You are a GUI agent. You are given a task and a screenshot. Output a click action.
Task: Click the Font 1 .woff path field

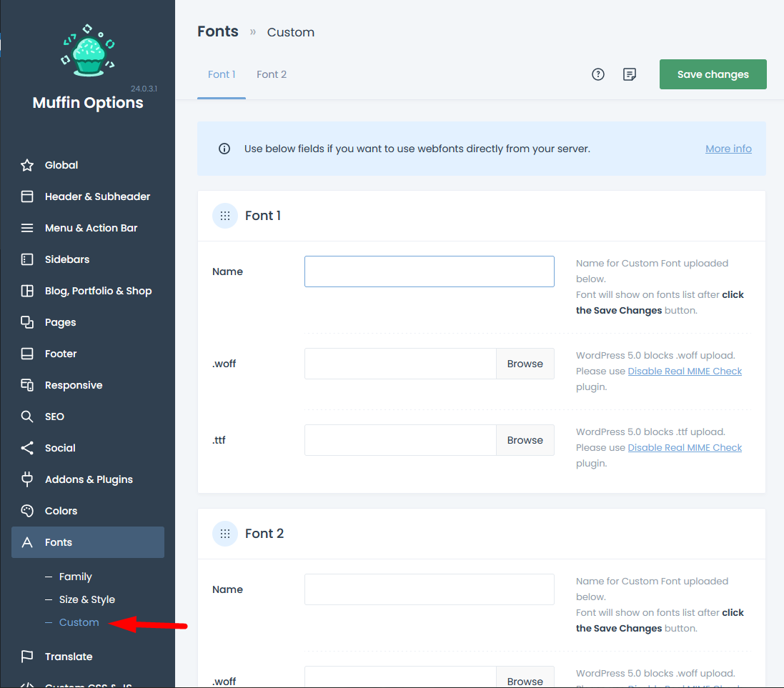pyautogui.click(x=400, y=364)
